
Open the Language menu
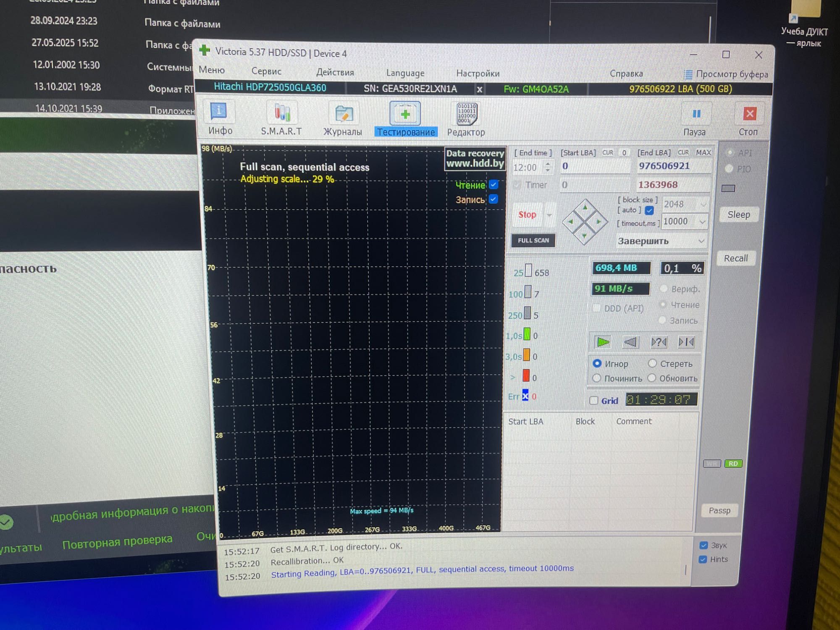(x=405, y=73)
